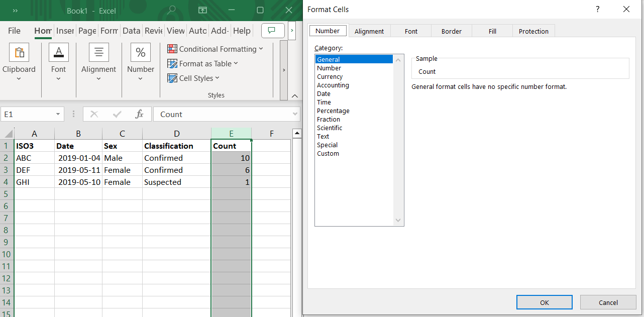644x317 pixels.
Task: Select Percentage category in list
Action: [354, 111]
